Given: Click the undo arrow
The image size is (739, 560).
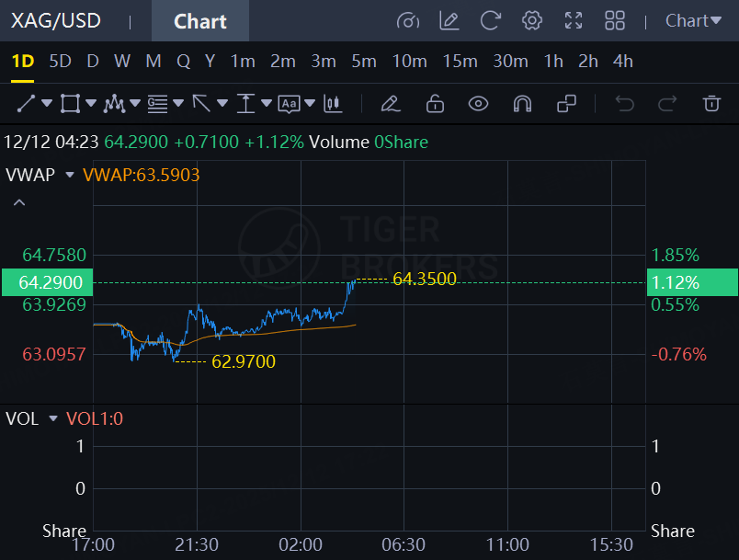Looking at the screenshot, I should click(625, 104).
